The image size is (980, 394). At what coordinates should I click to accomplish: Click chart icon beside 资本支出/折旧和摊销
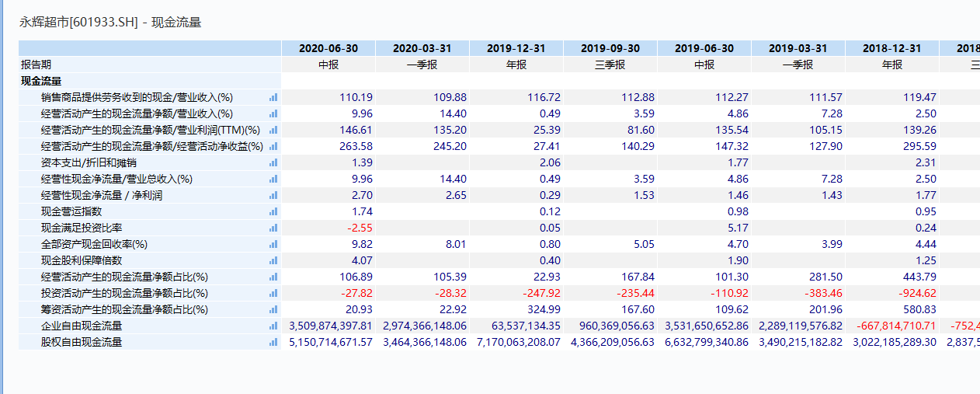[x=273, y=162]
